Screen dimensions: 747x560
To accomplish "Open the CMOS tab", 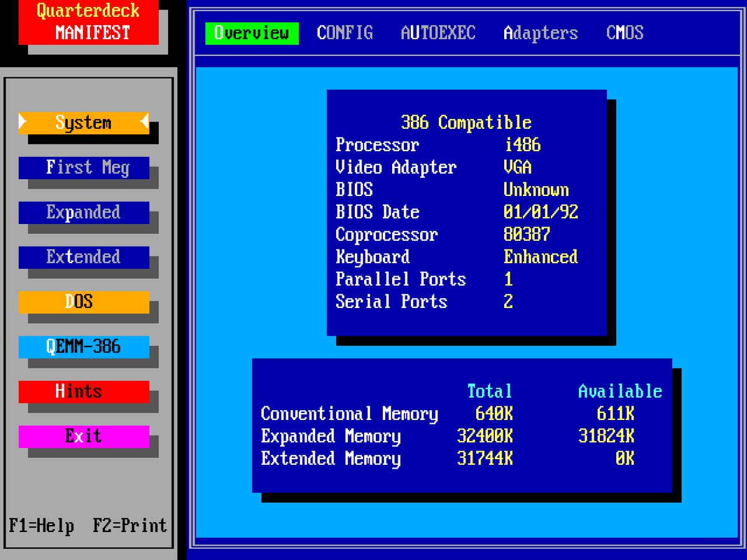I will (x=625, y=33).
